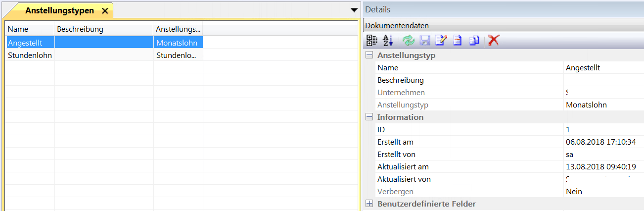Close the Anstellungstypen tab
644x211 pixels.
104,11
